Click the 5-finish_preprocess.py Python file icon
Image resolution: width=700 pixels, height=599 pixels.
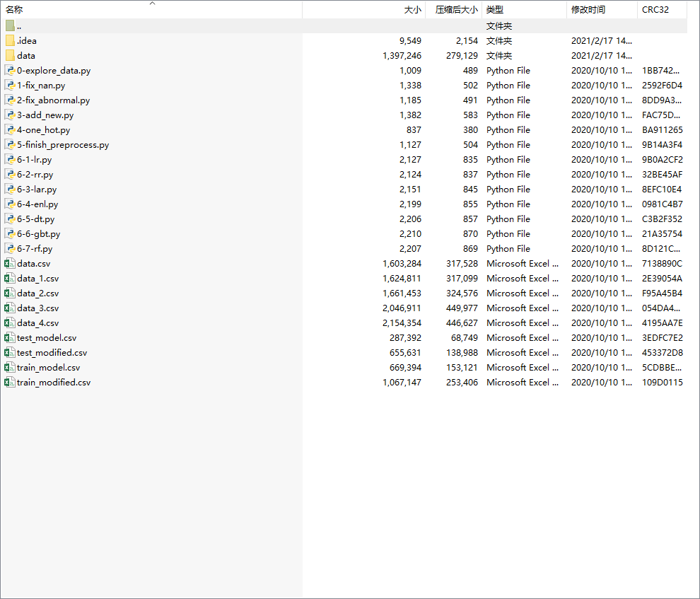(10, 144)
